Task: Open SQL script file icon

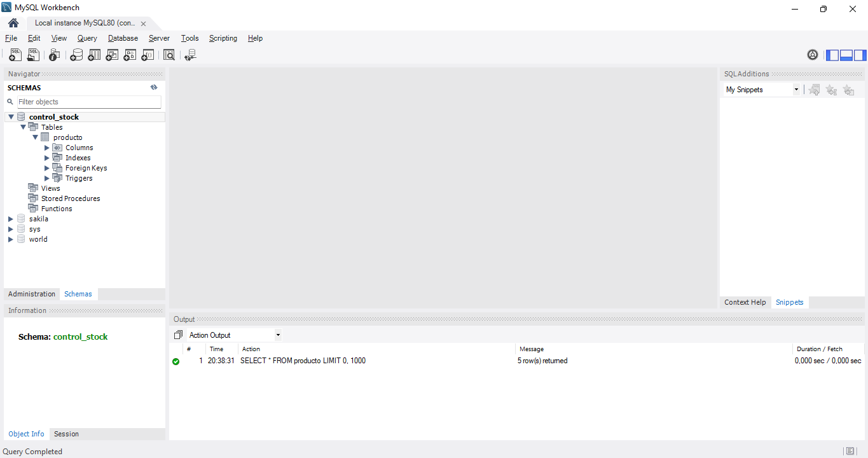Action: point(33,55)
